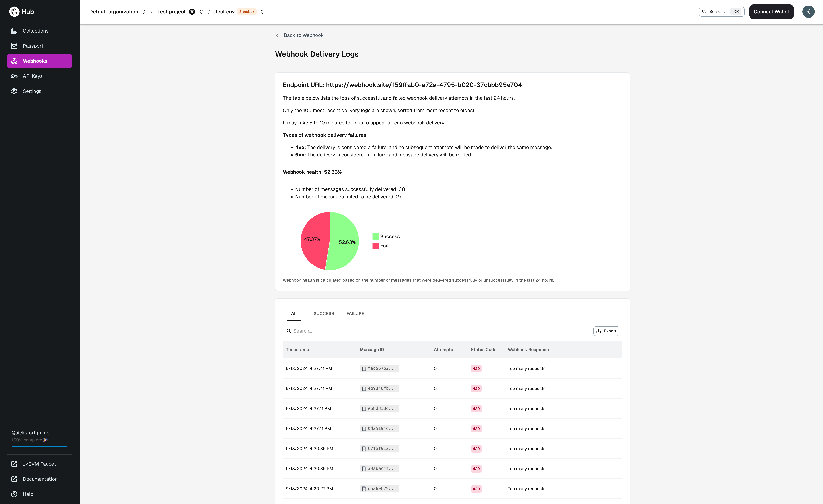Expand the test env environment switcher
Viewport: 823px width, 504px height.
point(262,11)
